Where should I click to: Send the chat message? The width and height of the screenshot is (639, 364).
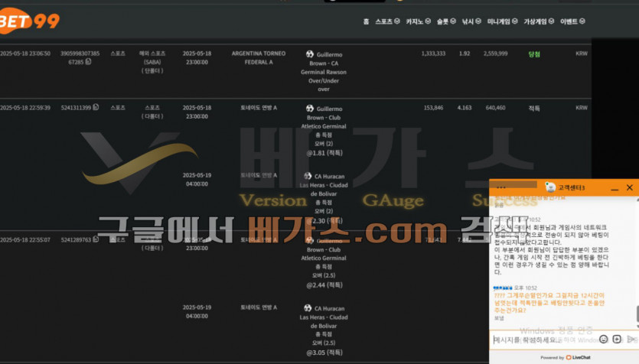click(x=631, y=340)
